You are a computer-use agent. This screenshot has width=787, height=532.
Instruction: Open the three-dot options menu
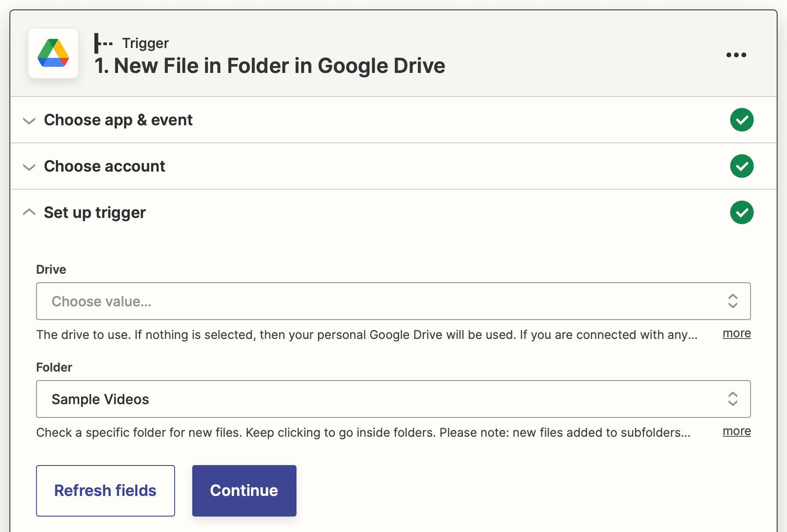(x=736, y=55)
